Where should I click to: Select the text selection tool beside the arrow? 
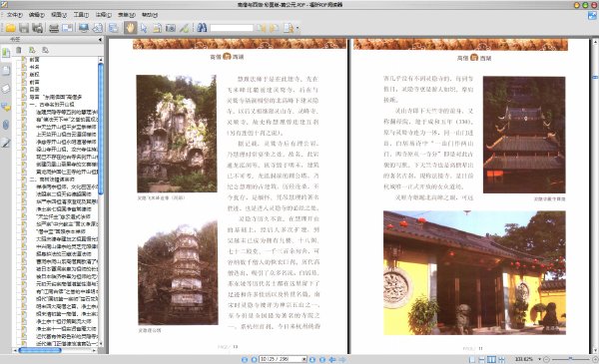pos(157,28)
